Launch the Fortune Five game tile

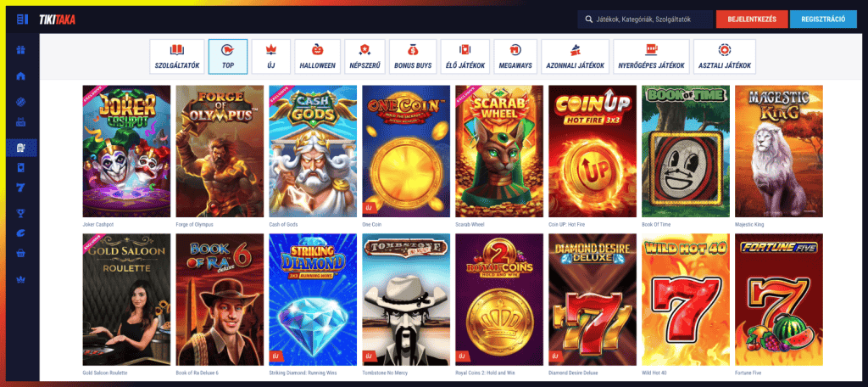779,300
